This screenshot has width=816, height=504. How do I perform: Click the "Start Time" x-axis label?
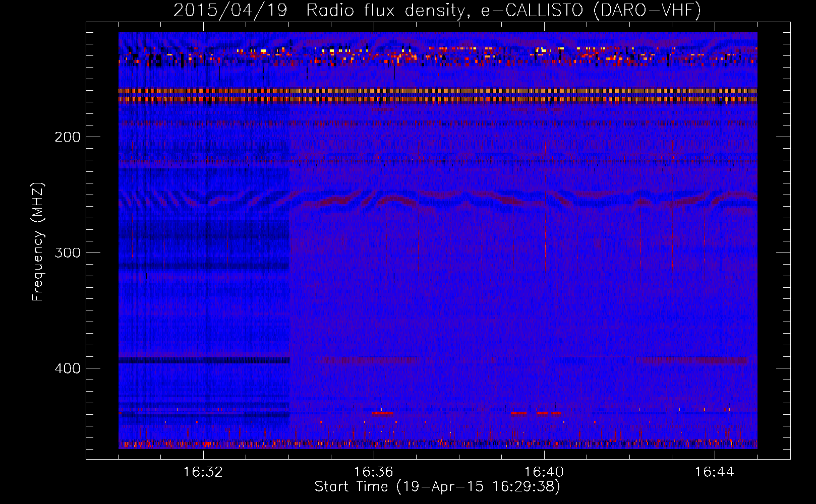[x=437, y=486]
